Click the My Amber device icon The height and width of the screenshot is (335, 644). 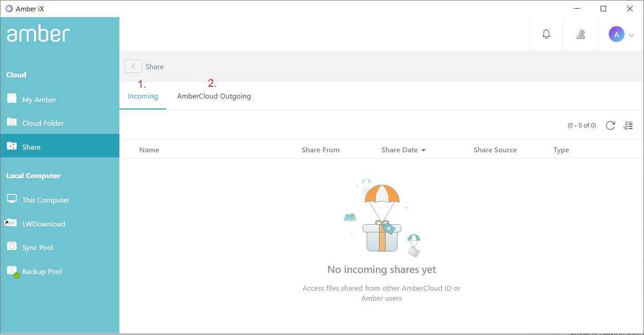click(12, 99)
